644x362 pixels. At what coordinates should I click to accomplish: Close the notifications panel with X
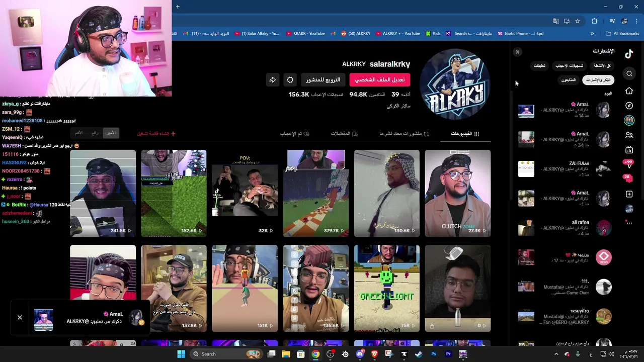point(517,52)
